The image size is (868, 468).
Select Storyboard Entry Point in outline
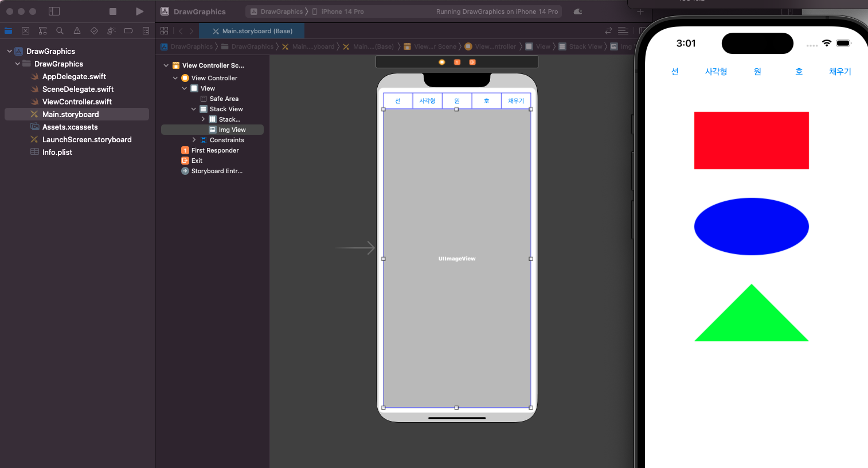click(212, 171)
